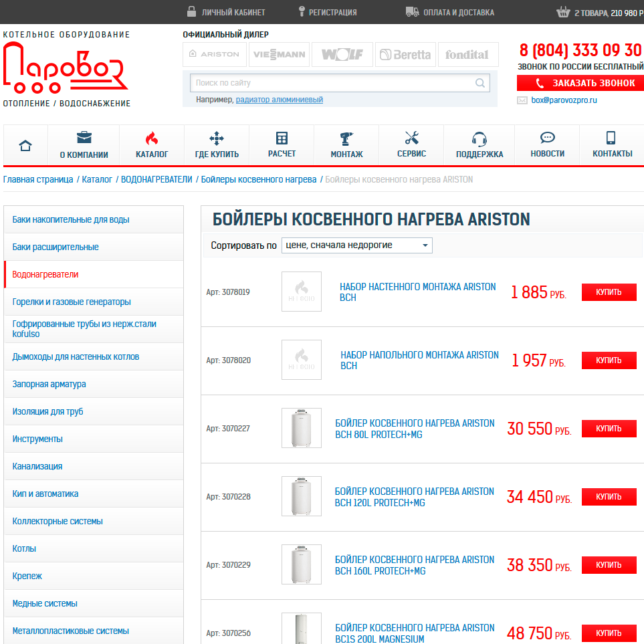Open the BCH 80L Protech+MG product title
The image size is (644, 644).
click(415, 429)
